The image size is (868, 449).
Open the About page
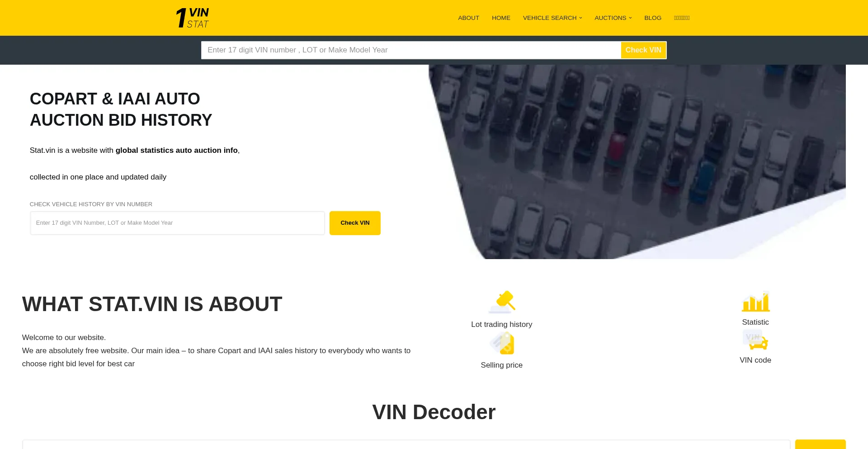pos(468,18)
